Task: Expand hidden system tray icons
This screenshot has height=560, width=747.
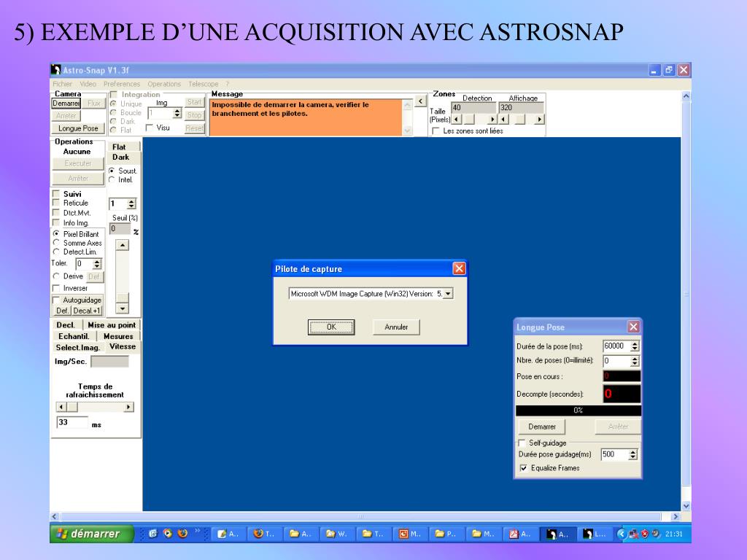Action: [622, 534]
